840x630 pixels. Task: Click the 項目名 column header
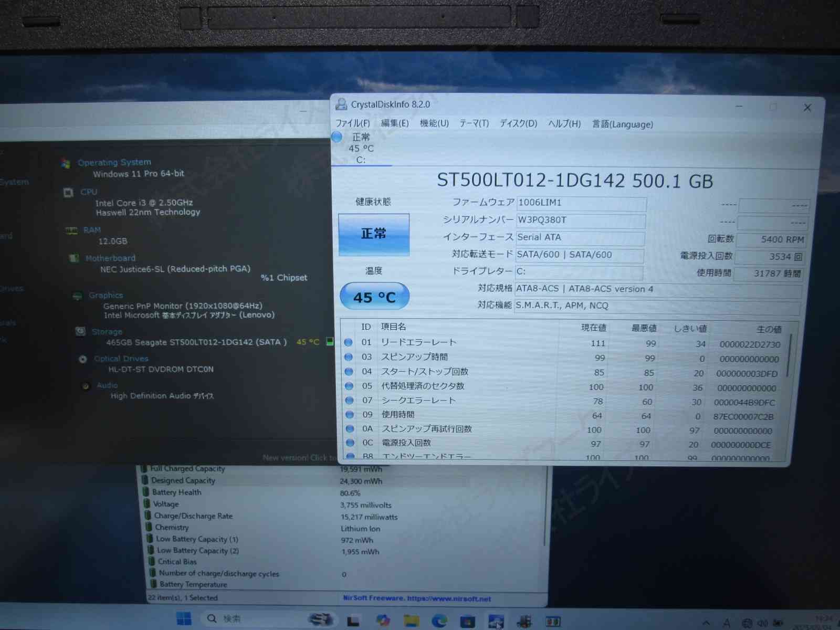tap(393, 327)
